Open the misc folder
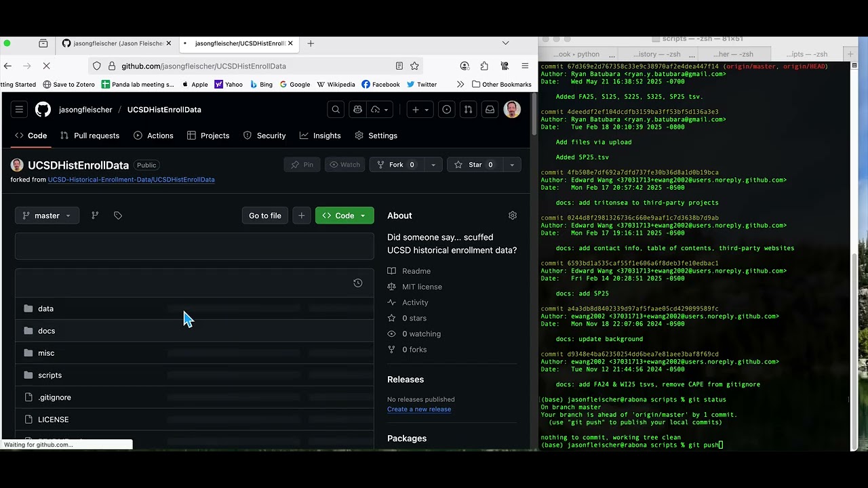This screenshot has height=488, width=868. (46, 353)
